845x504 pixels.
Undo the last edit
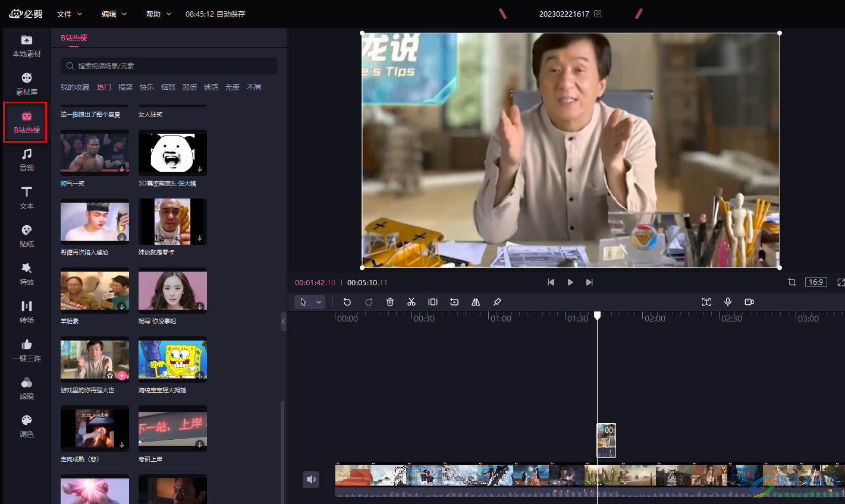(347, 302)
